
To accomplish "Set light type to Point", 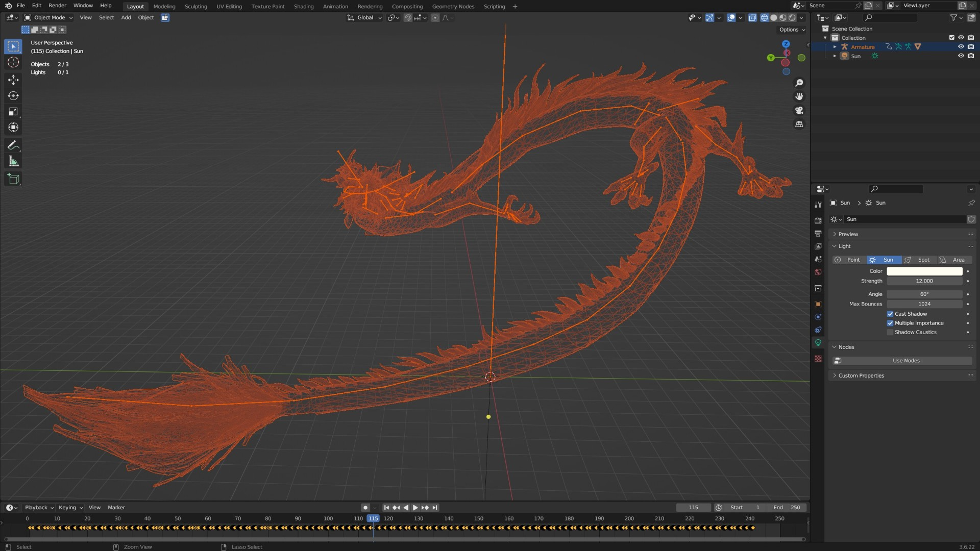I will 849,260.
